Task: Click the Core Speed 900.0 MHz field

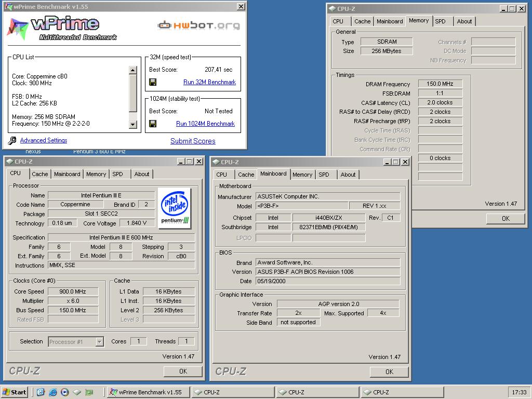Action: [x=73, y=291]
